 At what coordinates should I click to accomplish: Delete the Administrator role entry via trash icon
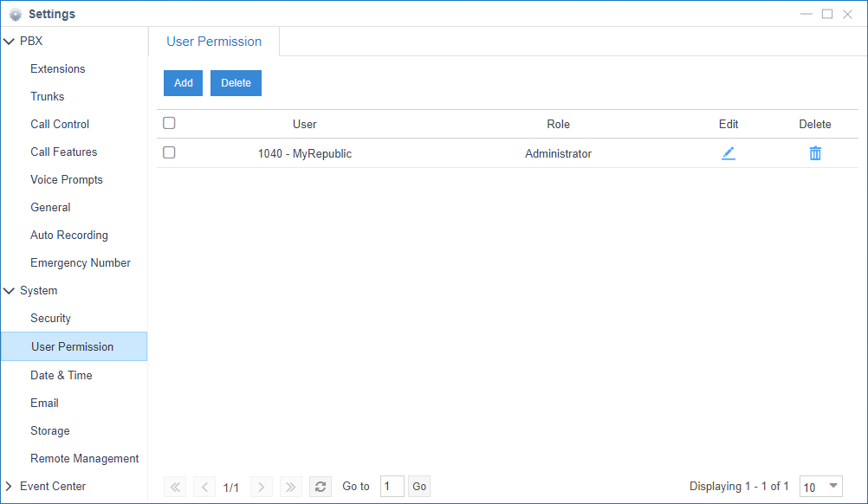[x=814, y=152]
